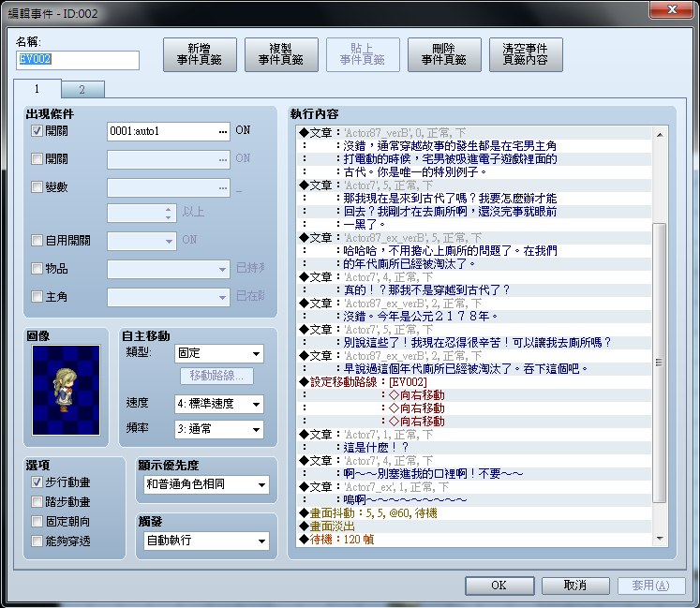This screenshot has height=608, width=700.
Task: Select the line 嗚啊～～～～
Action: [474, 500]
